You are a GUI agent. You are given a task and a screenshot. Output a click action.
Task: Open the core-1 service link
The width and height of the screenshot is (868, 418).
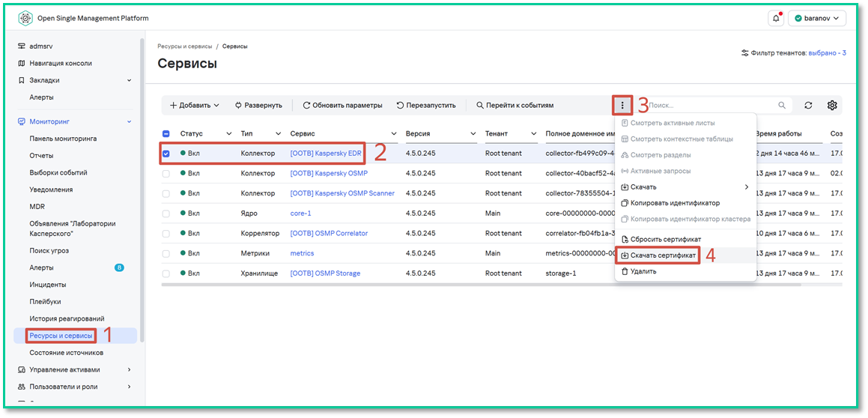301,213
